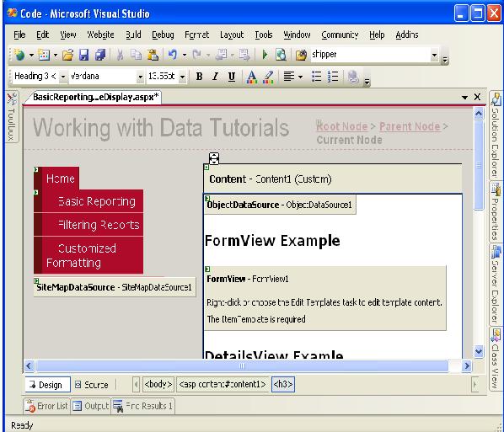Image resolution: width=504 pixels, height=432 pixels.
Task: Click the vertical scrollbar down arrow
Action: tap(478, 351)
